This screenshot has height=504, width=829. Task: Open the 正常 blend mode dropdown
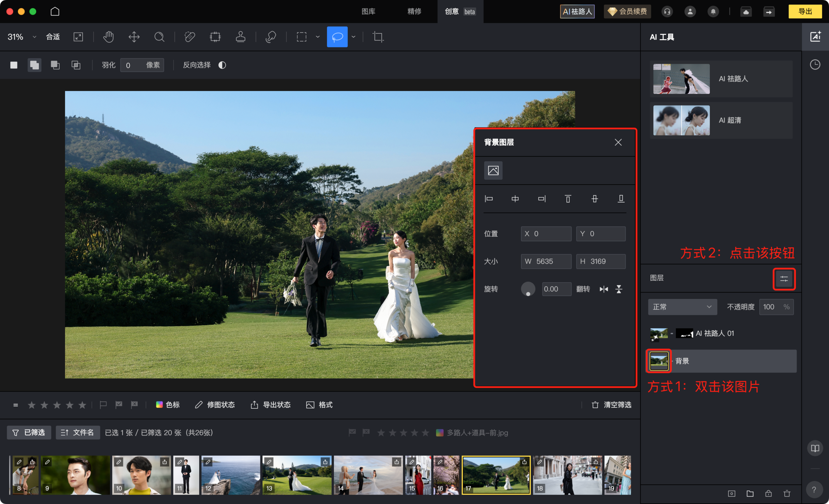tap(682, 307)
